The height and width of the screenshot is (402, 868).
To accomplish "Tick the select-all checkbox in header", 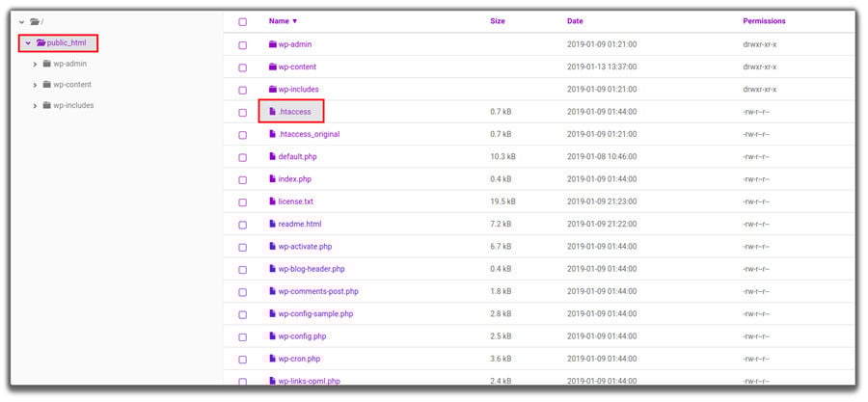I will pos(242,21).
